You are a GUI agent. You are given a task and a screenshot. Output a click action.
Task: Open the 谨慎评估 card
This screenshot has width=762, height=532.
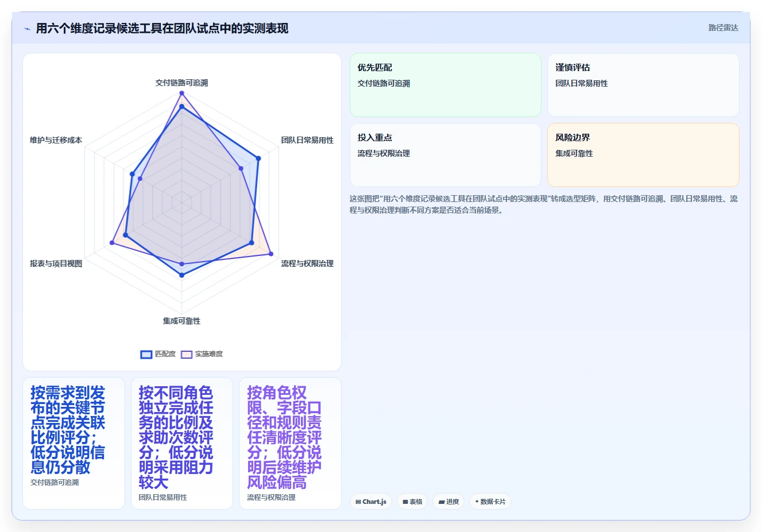click(643, 85)
